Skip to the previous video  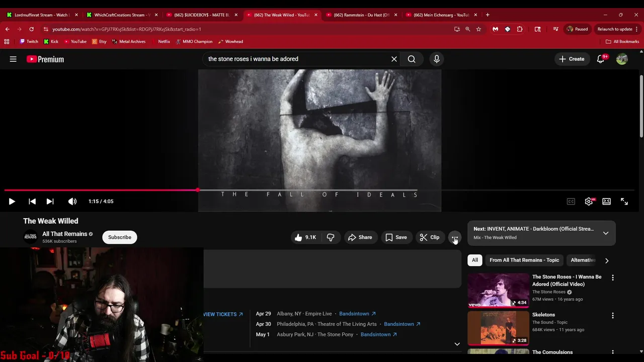click(32, 201)
